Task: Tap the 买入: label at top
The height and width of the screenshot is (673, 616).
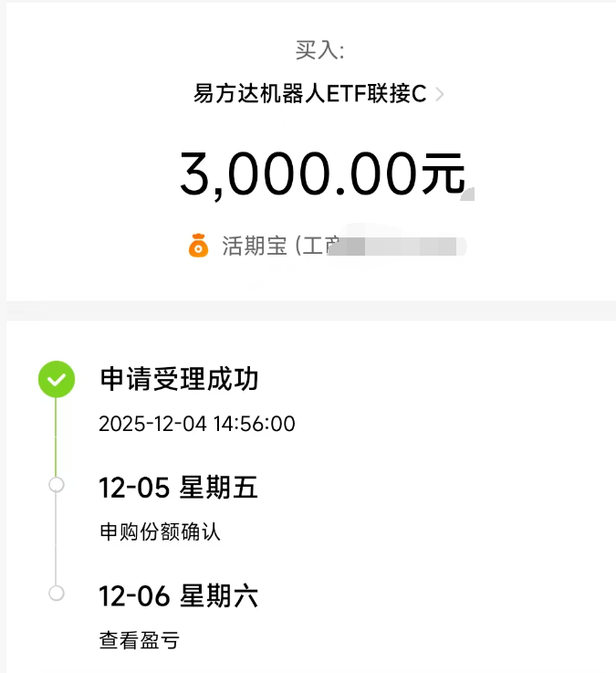Action: click(x=320, y=50)
